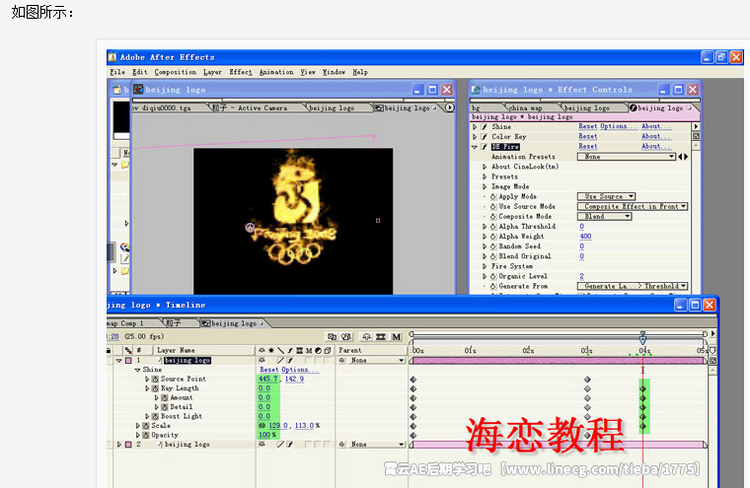Click the Boost Light stopwatch icon
Viewport: 750px width, 488px height.
pyautogui.click(x=155, y=416)
